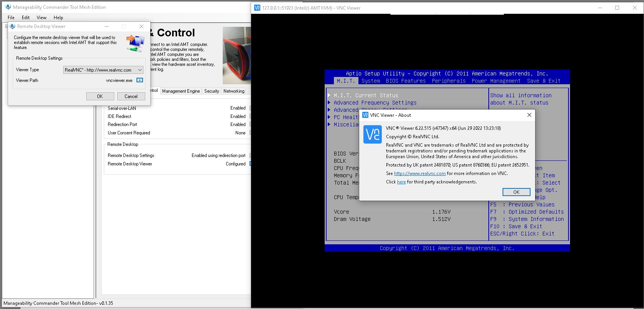Click the Vcore 1.176V value

click(441, 212)
